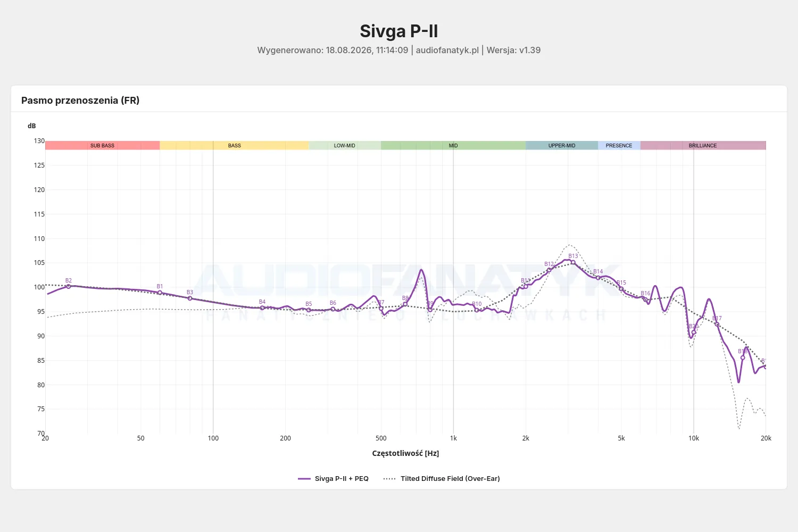Click the 20k frequency axis label
The image size is (798, 532).
point(766,438)
